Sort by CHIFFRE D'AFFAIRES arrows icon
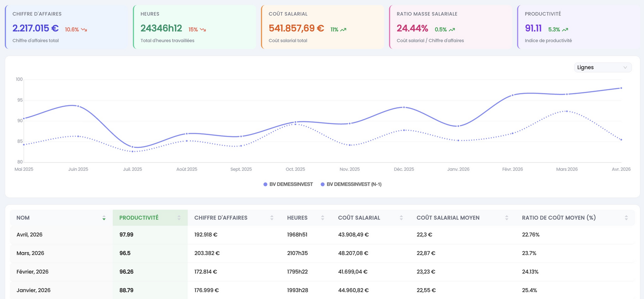 click(272, 218)
